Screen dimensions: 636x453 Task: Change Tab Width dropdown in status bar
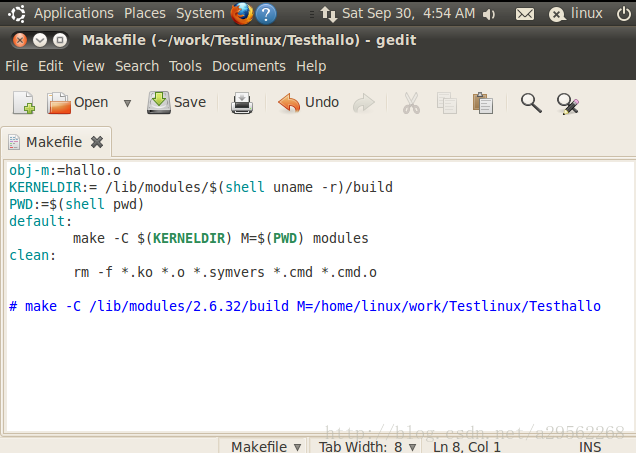pos(367,447)
